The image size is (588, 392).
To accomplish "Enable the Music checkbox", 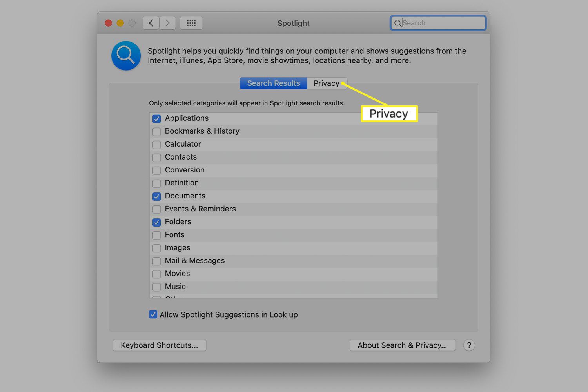I will coord(156,287).
